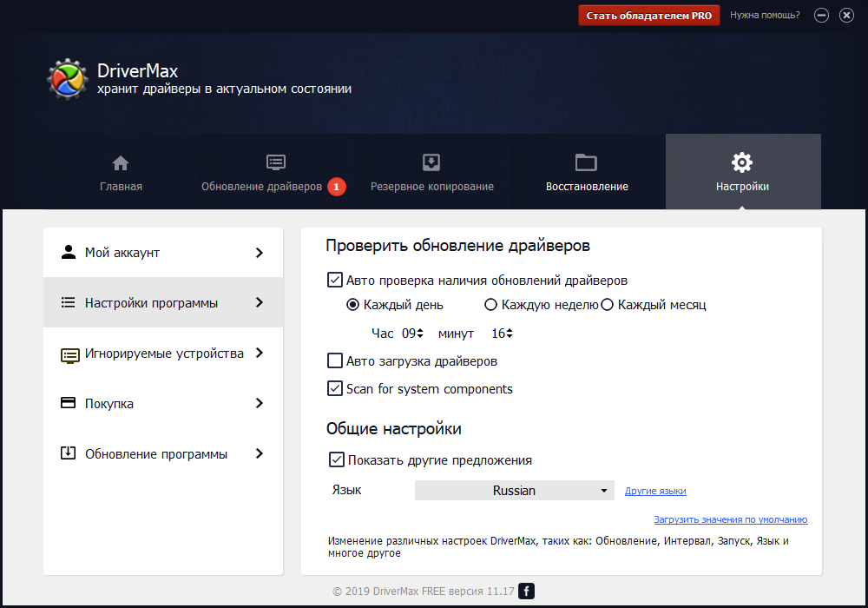Switch to the Главная tab
Screen dimensions: 868x608
(121, 172)
